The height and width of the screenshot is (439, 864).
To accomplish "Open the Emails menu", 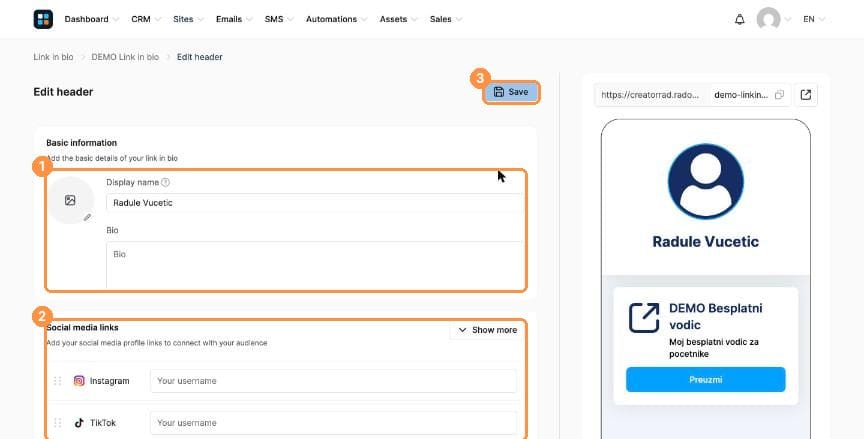I will coord(234,19).
